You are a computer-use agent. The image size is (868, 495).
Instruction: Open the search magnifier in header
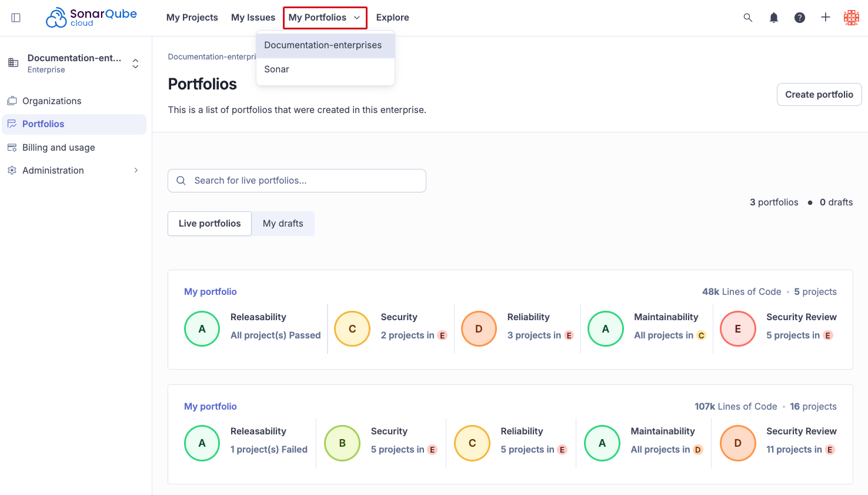tap(748, 18)
